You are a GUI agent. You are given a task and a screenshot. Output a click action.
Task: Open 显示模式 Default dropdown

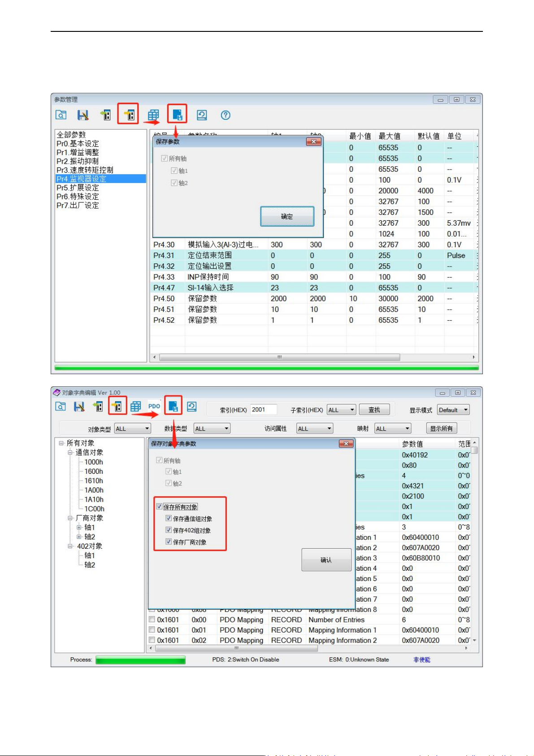(x=453, y=410)
